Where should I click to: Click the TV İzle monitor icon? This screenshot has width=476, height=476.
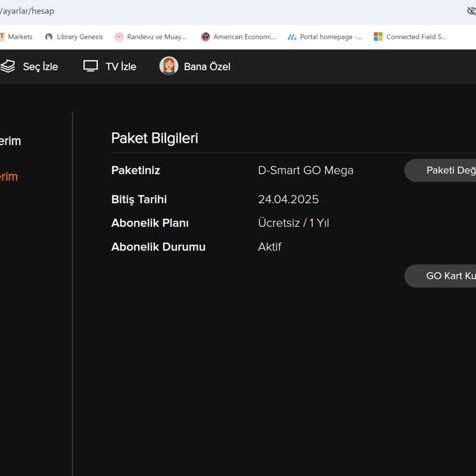point(91,66)
